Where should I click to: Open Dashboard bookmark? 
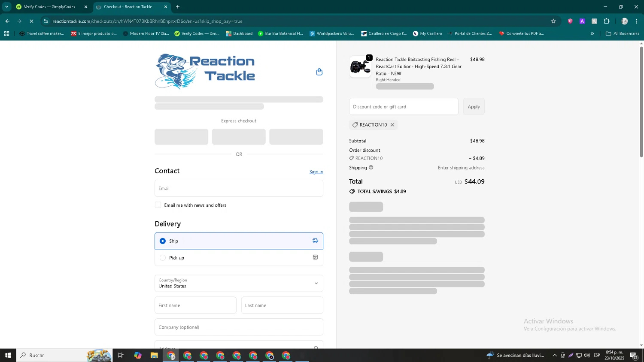[x=239, y=33]
